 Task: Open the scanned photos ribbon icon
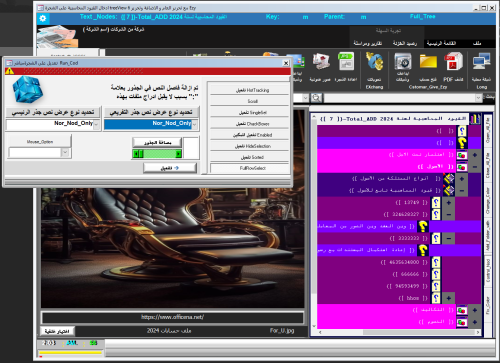pos(321,62)
